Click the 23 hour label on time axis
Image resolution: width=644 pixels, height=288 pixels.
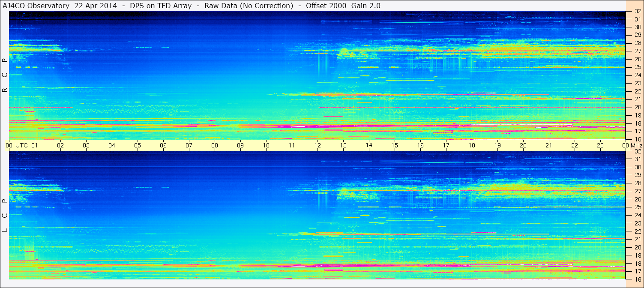600,145
